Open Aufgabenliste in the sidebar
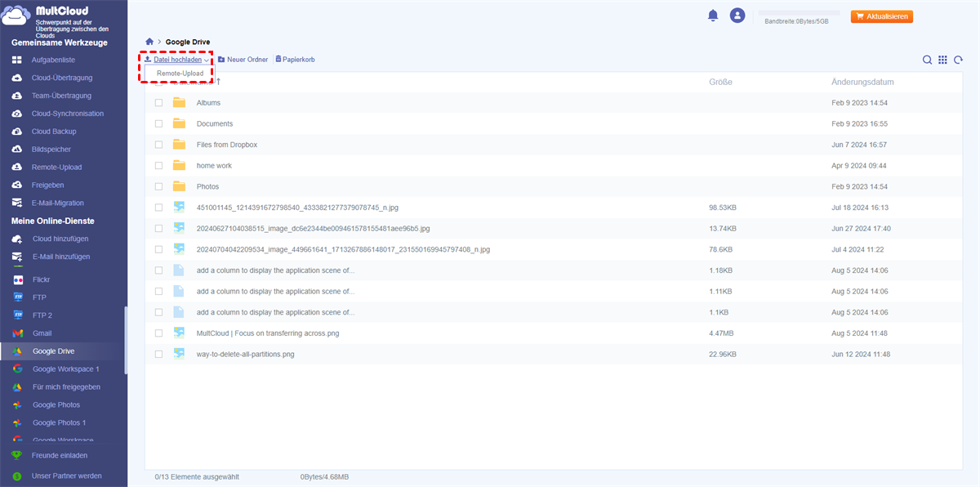 (53, 60)
